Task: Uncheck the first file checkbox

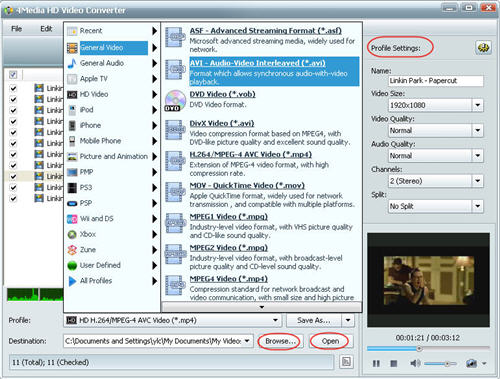Action: (x=13, y=88)
